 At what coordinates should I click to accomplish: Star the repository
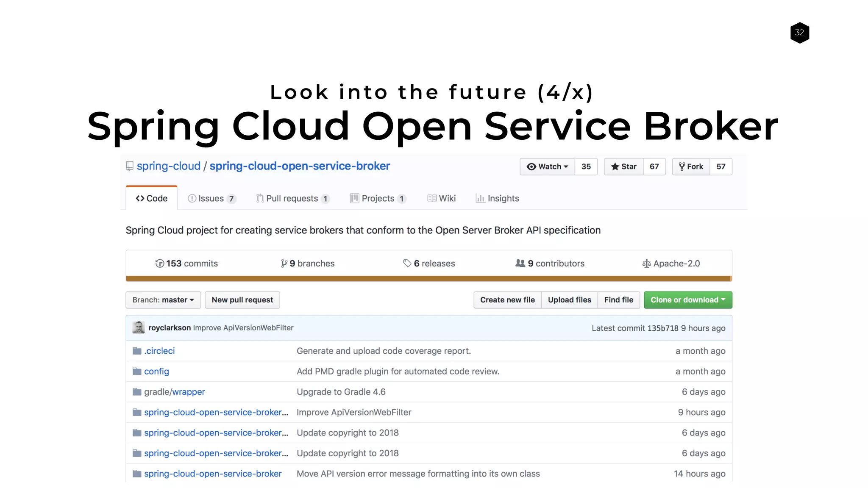(x=623, y=166)
